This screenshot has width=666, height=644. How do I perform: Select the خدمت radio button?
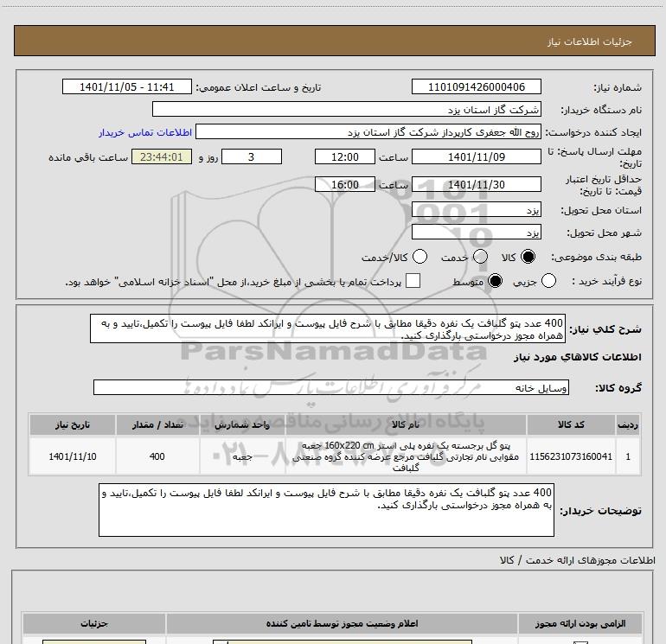(x=480, y=257)
